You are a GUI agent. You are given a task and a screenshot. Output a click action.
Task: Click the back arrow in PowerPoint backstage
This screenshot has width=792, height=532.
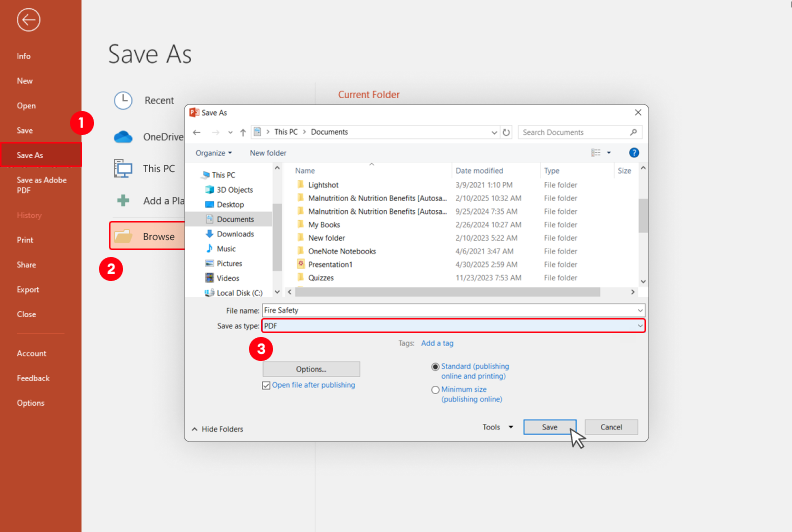[28, 20]
